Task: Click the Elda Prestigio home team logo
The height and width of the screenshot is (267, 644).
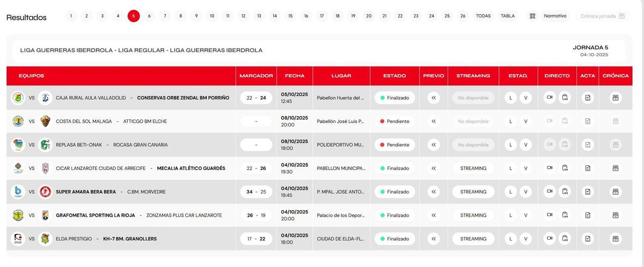Action: click(18, 239)
